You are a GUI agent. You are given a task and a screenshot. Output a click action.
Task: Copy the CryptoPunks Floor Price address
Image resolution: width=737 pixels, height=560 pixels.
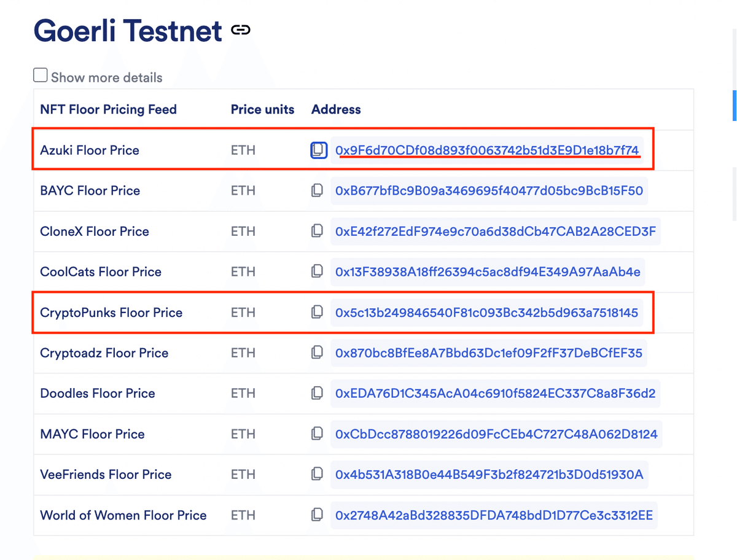[x=317, y=313]
